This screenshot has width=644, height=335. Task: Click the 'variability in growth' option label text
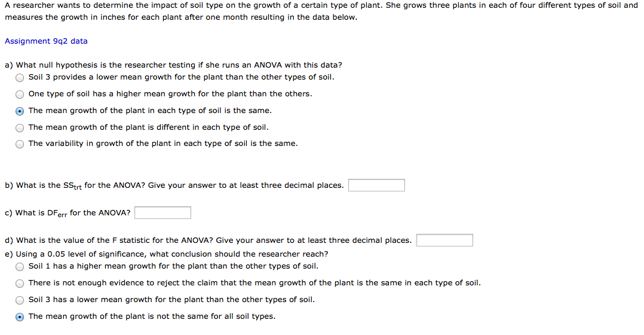click(x=163, y=144)
